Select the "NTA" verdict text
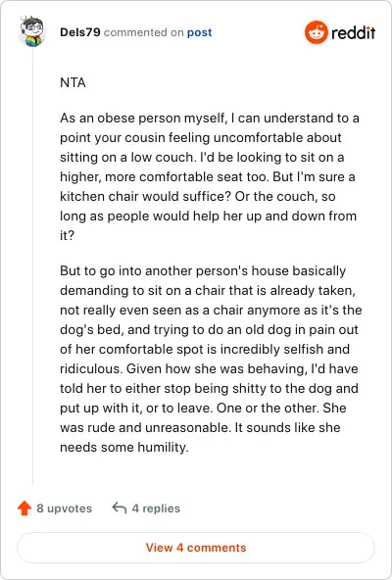The height and width of the screenshot is (580, 392). coord(73,82)
